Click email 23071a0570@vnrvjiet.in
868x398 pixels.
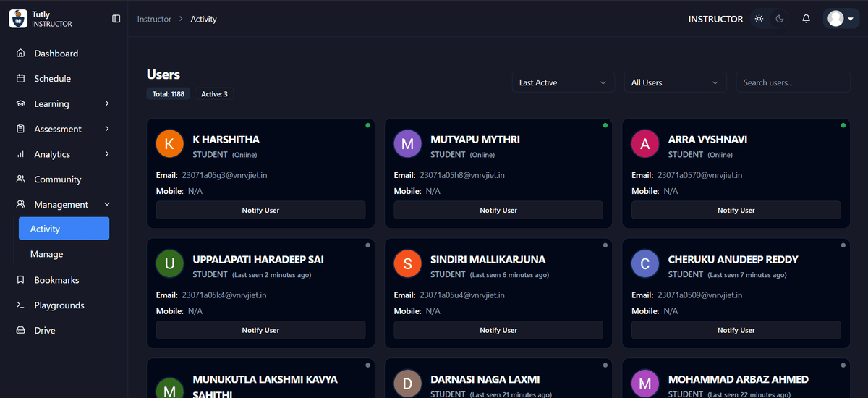[699, 175]
